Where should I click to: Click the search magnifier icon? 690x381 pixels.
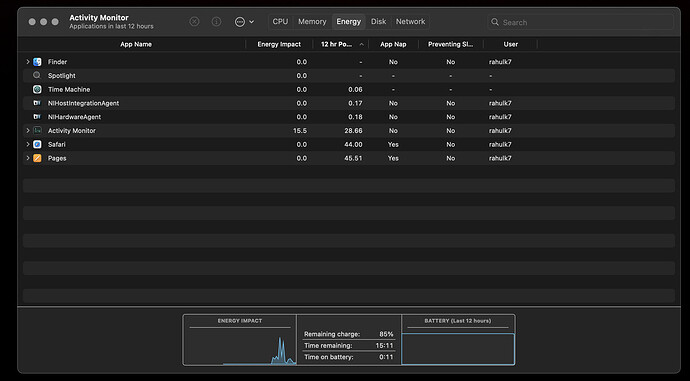(495, 22)
